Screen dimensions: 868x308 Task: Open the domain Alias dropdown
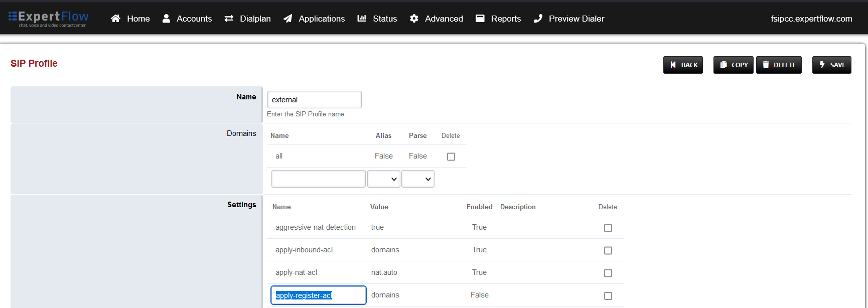click(384, 179)
